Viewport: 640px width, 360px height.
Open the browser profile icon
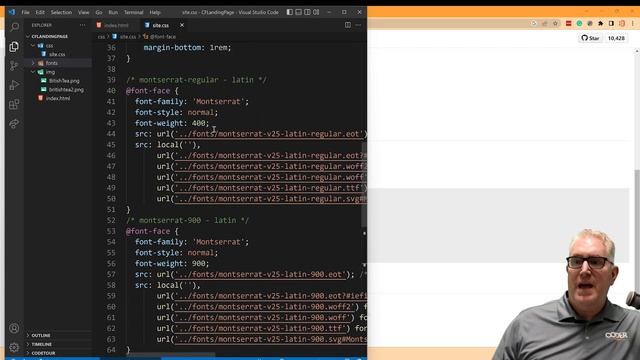pyautogui.click(x=622, y=24)
